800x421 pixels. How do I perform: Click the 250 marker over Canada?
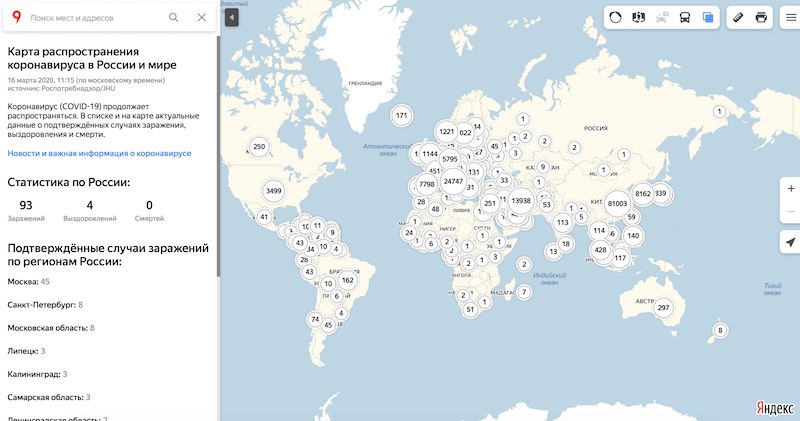(x=259, y=146)
